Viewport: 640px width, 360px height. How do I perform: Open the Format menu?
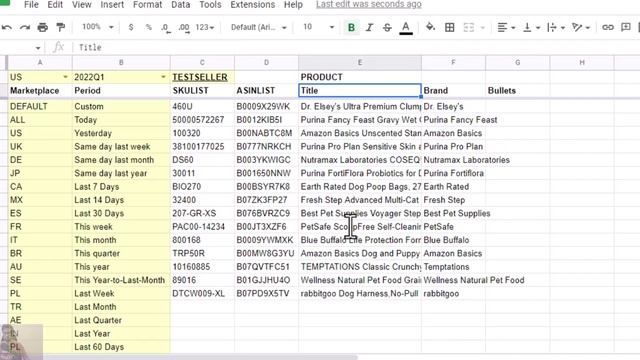[147, 5]
